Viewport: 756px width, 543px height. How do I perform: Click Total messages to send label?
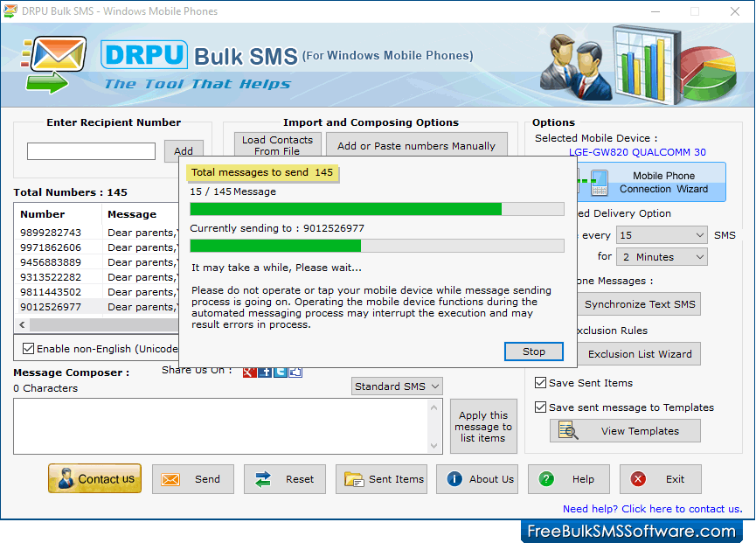point(262,172)
